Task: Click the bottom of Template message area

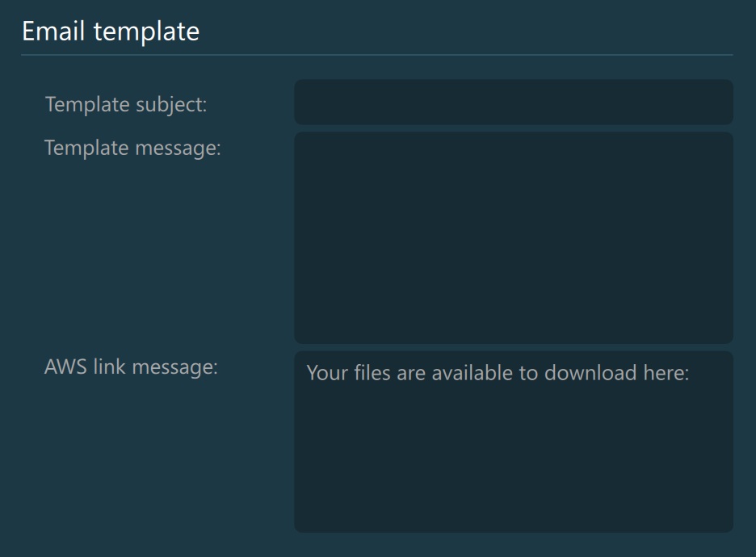Action: pyautogui.click(x=513, y=331)
